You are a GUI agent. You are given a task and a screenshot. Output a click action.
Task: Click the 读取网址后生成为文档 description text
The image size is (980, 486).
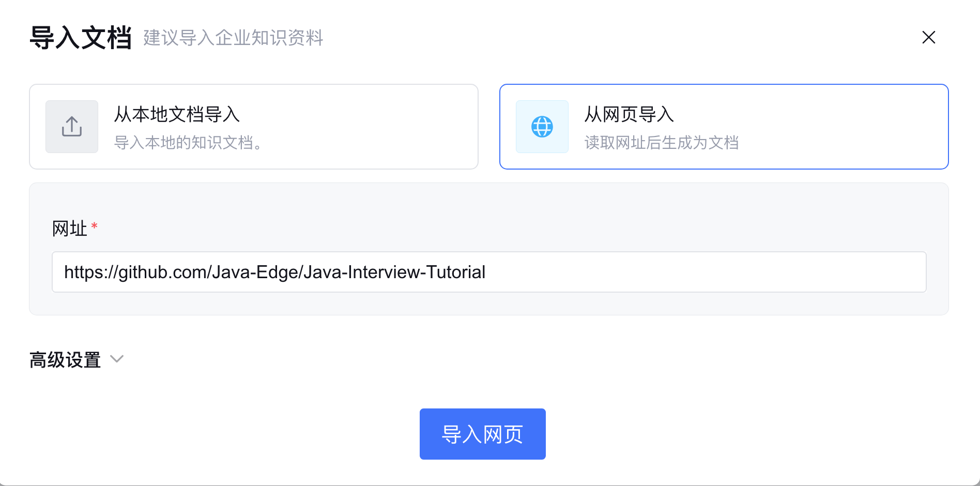(661, 143)
